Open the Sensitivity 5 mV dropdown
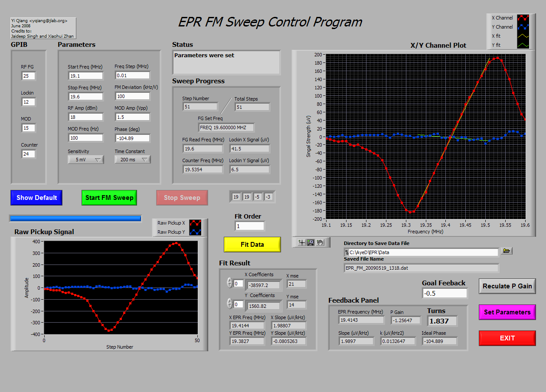Viewport: 546px width, 392px height. tap(86, 160)
